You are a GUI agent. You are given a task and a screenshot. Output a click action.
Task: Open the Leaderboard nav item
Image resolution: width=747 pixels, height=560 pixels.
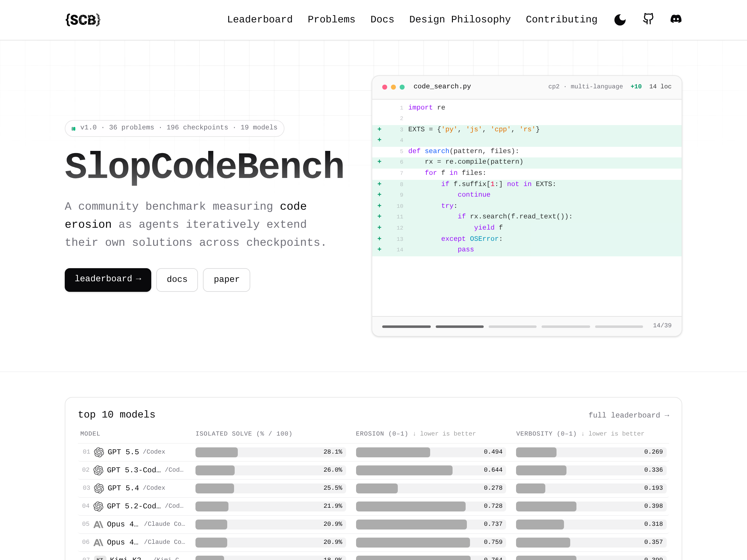260,20
